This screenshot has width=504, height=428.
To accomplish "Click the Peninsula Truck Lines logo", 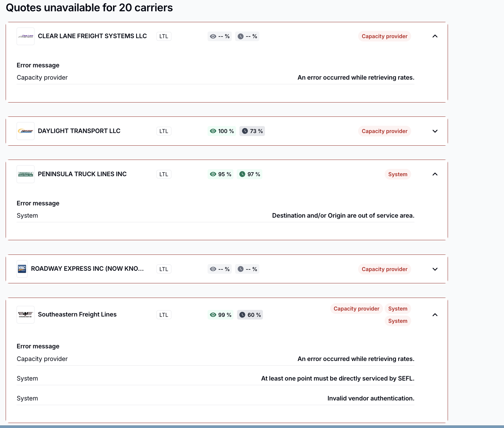I will point(26,174).
